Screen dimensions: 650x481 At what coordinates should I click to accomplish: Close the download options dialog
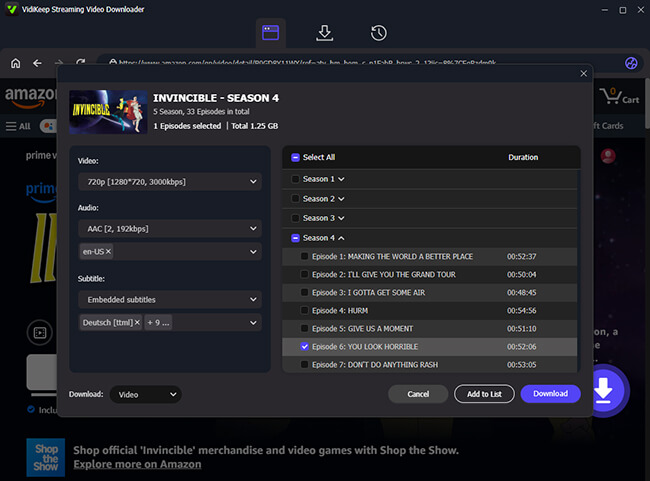pos(583,73)
